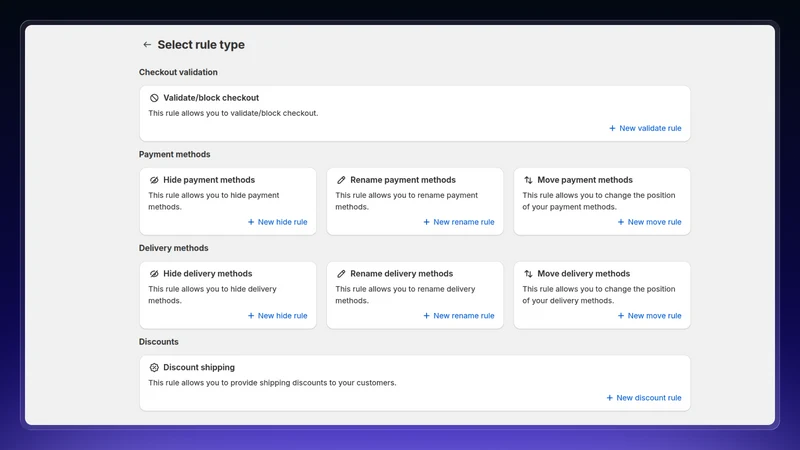Click description 'This rule allows you to validate/block checkout.'
The height and width of the screenshot is (450, 800).
coord(233,113)
